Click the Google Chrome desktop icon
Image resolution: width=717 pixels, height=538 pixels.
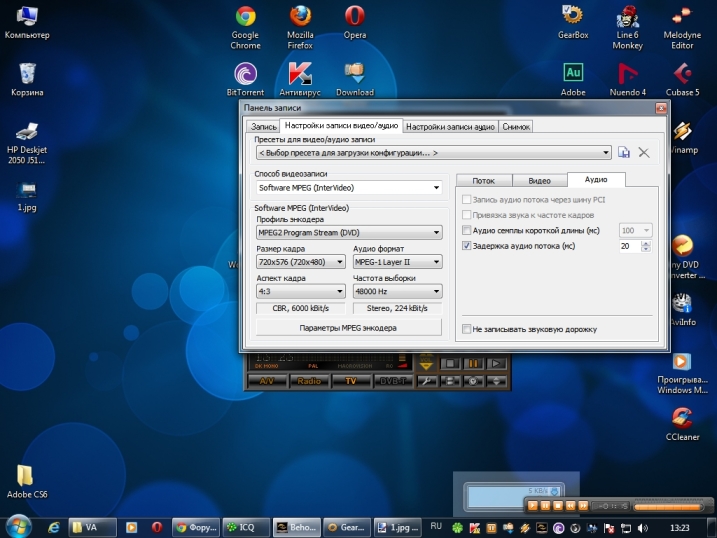pyautogui.click(x=245, y=17)
